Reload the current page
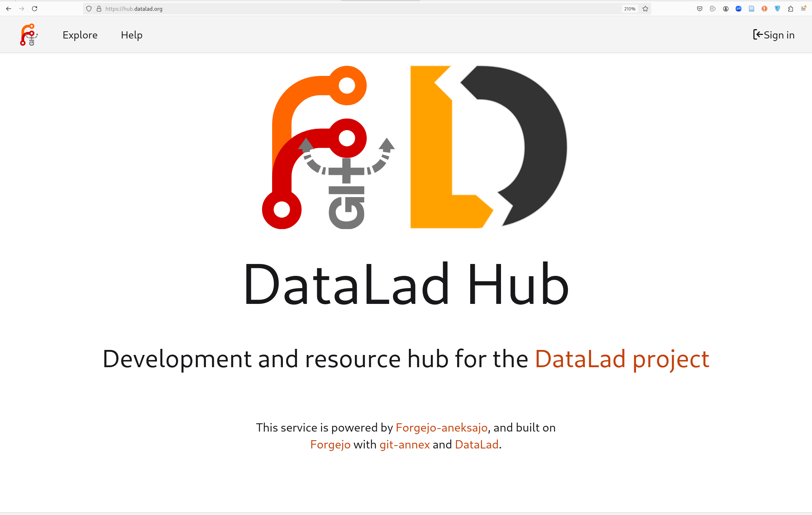This screenshot has height=515, width=812. [x=35, y=9]
